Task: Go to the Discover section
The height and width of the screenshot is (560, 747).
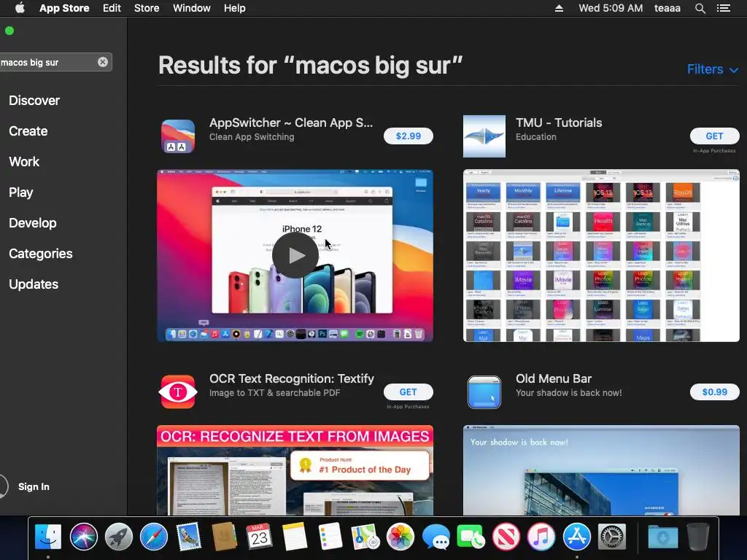Action: point(34,101)
